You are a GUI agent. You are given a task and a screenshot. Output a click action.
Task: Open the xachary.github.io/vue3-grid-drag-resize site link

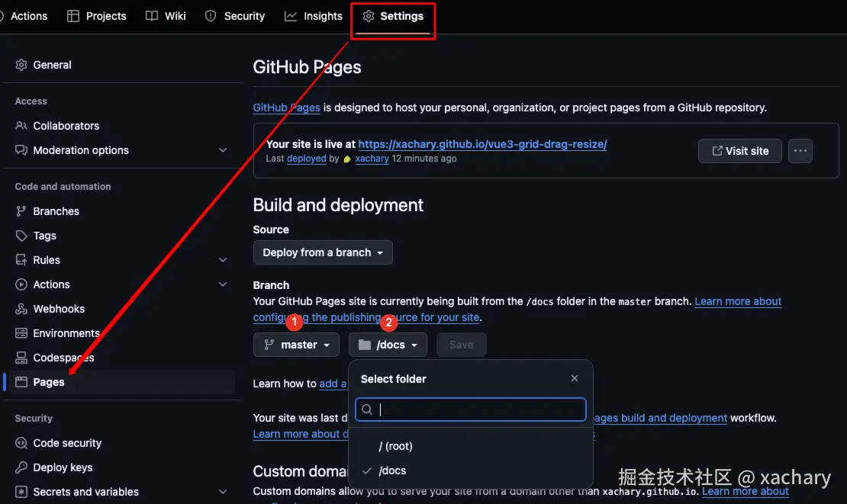click(482, 144)
